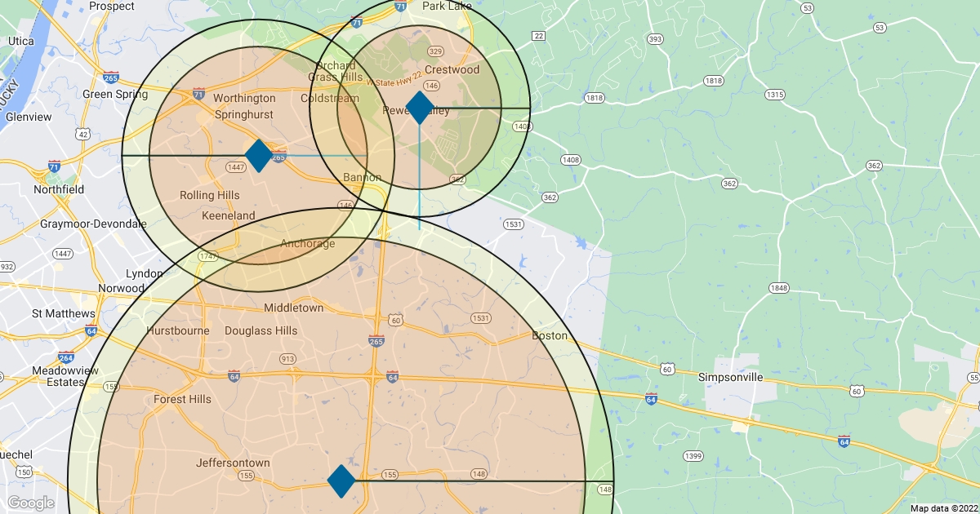Click the Map data ©2022 attribution
The height and width of the screenshot is (514, 980).
click(942, 508)
